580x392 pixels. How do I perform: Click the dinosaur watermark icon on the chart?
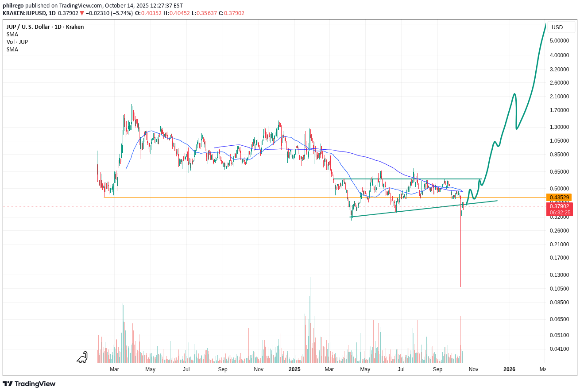82,357
